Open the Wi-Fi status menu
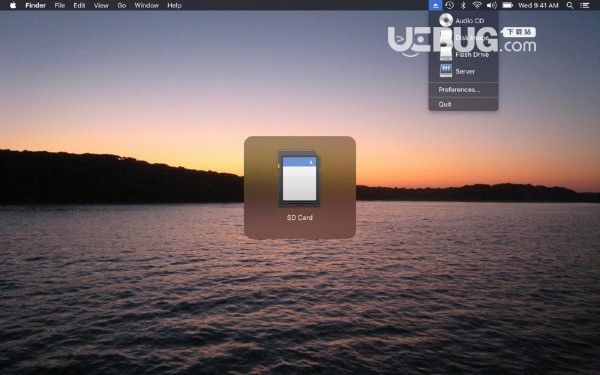Screen dimensions: 600x375 pyautogui.click(x=477, y=5)
